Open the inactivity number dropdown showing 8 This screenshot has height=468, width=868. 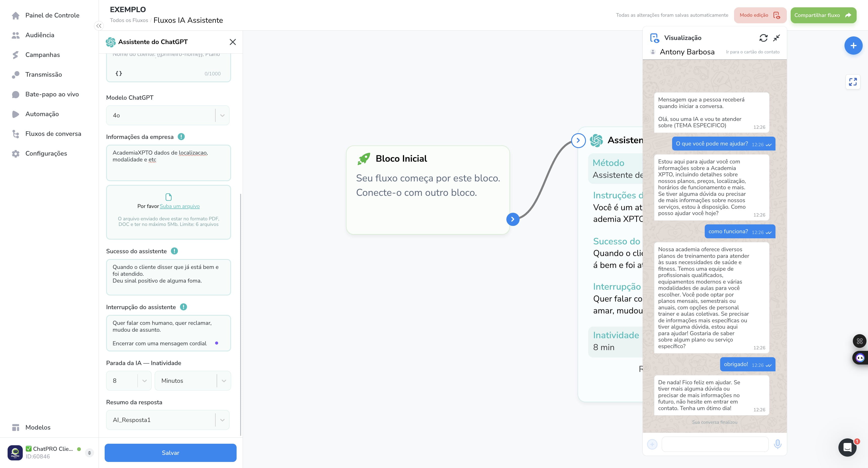click(129, 381)
